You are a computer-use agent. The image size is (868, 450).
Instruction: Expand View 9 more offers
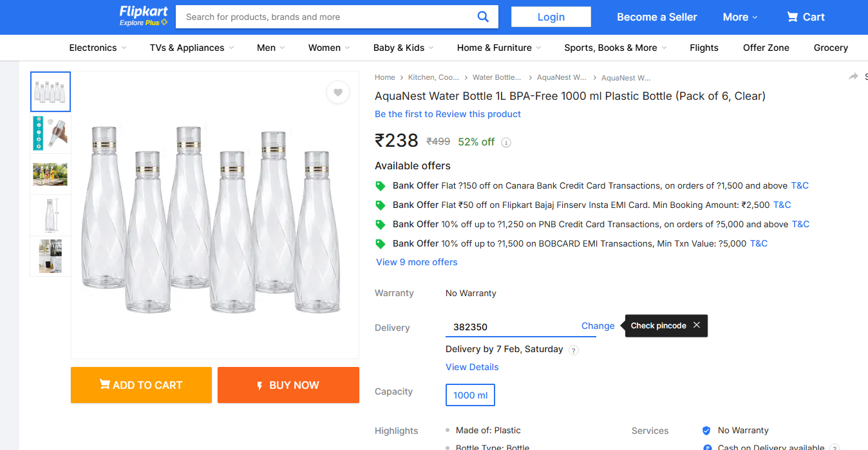pos(417,262)
